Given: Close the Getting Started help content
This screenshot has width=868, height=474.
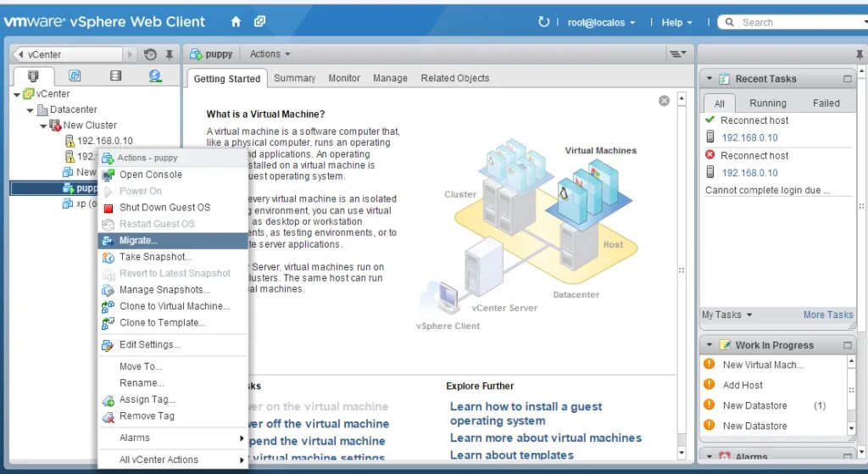Looking at the screenshot, I should coord(665,101).
